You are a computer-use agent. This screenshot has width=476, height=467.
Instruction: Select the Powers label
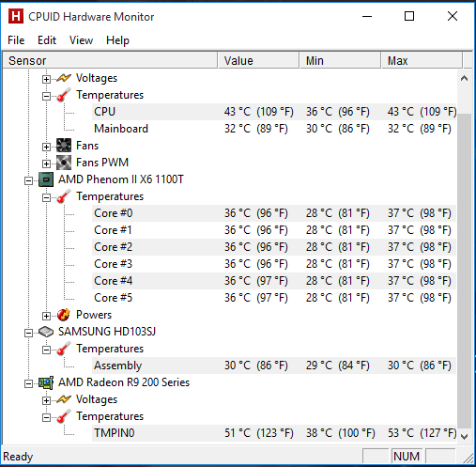[94, 315]
